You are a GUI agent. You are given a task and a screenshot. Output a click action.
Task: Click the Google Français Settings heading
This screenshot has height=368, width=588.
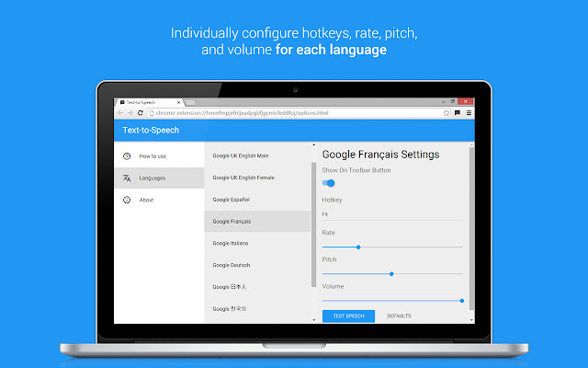coord(380,155)
